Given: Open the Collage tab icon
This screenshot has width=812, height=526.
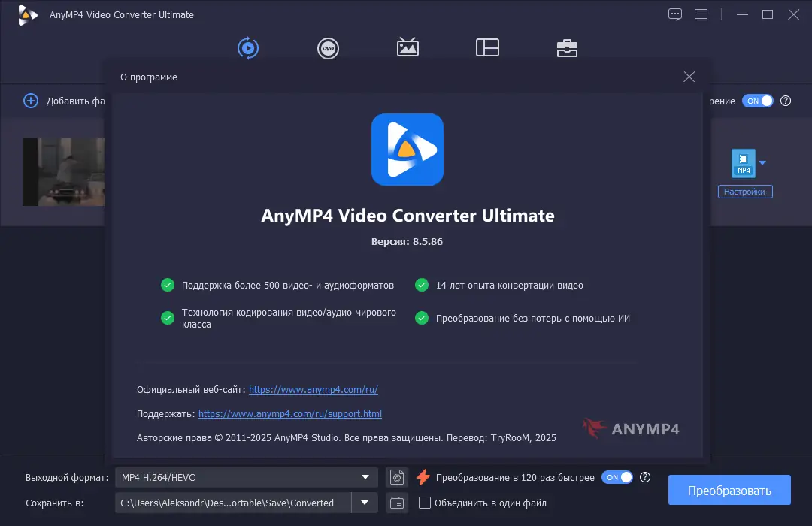Looking at the screenshot, I should click(x=487, y=47).
